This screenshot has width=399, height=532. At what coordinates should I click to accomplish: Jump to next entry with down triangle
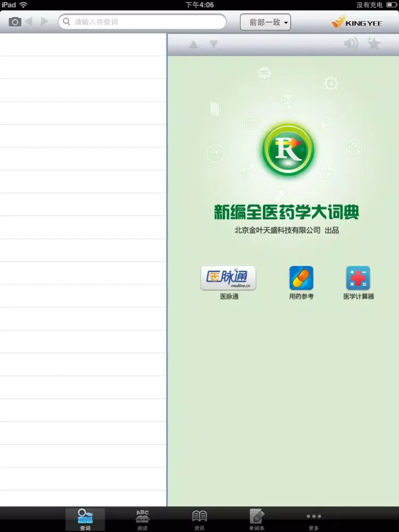click(213, 44)
